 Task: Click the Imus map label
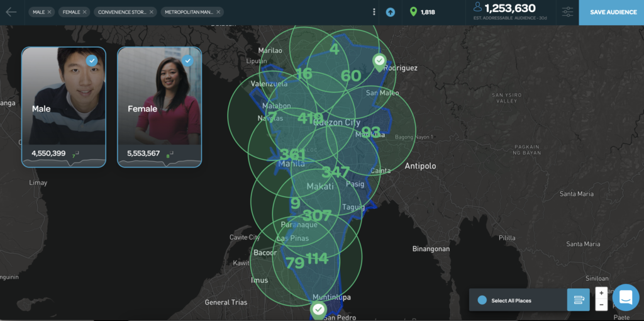[259, 280]
